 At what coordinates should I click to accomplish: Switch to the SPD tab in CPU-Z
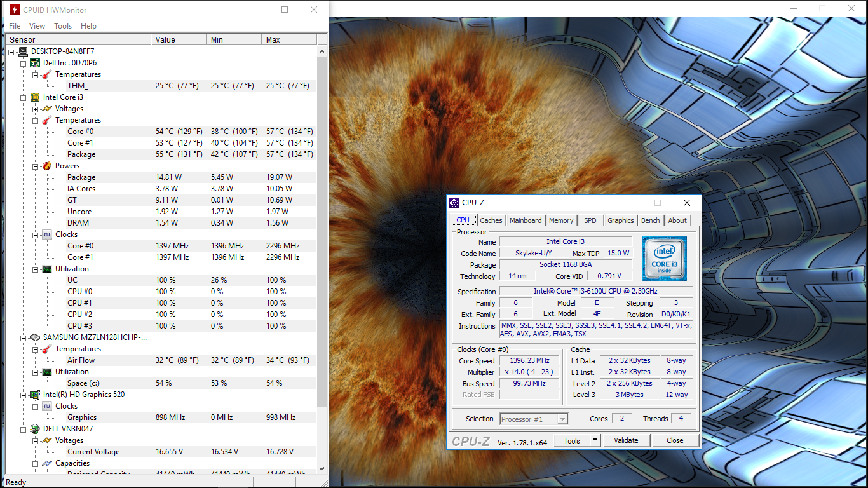point(590,220)
